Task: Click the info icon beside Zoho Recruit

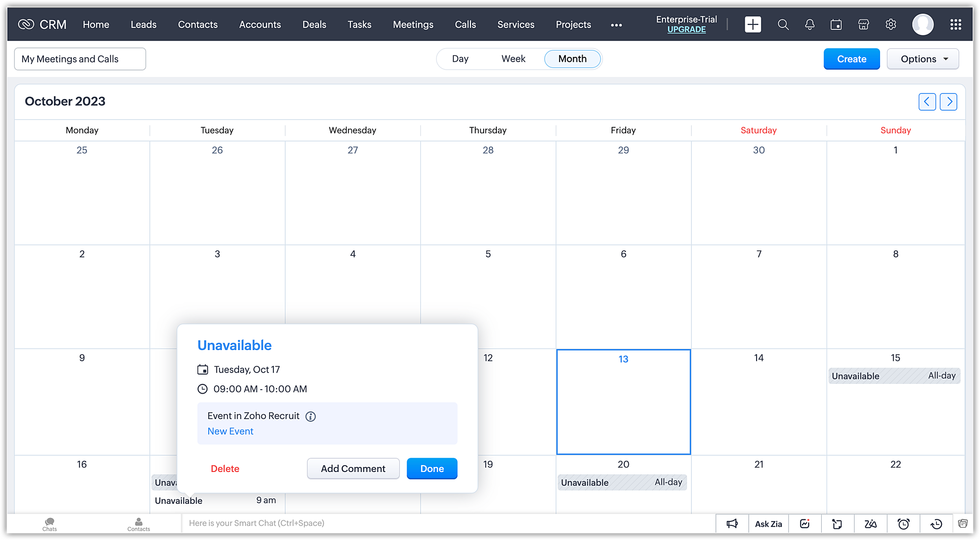Action: [x=311, y=417]
